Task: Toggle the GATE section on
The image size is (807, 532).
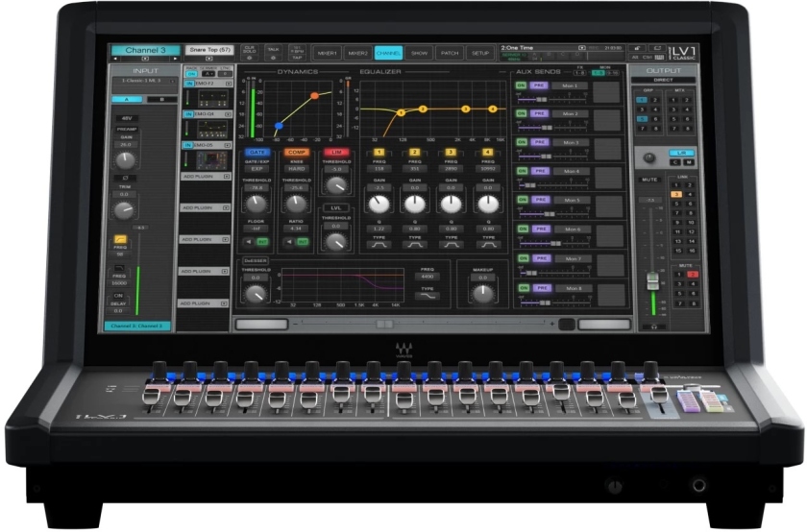Action: pyautogui.click(x=257, y=153)
